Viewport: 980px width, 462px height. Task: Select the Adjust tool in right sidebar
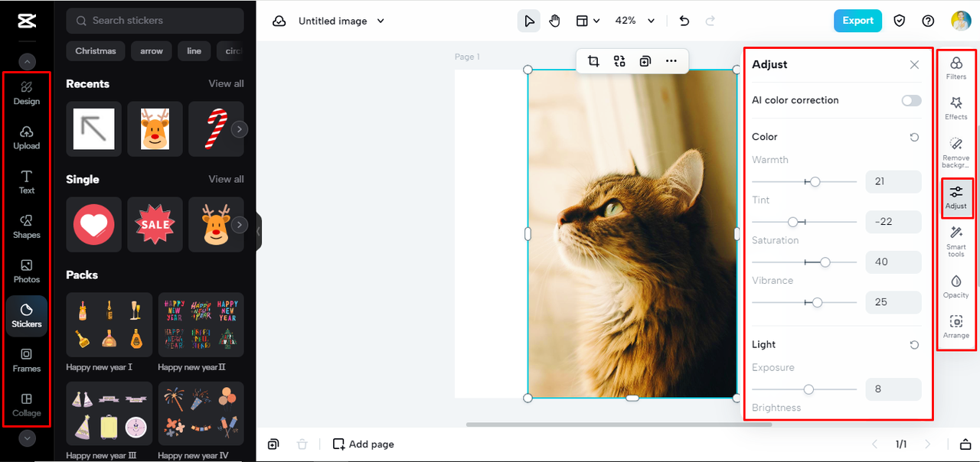956,197
